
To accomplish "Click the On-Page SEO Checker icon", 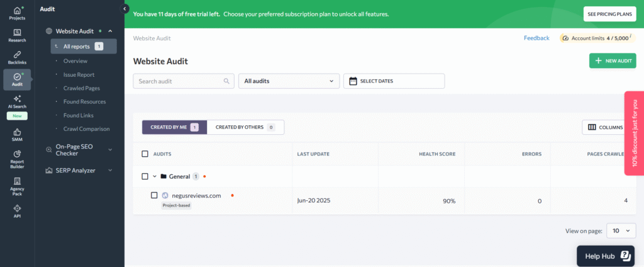I will tap(49, 150).
